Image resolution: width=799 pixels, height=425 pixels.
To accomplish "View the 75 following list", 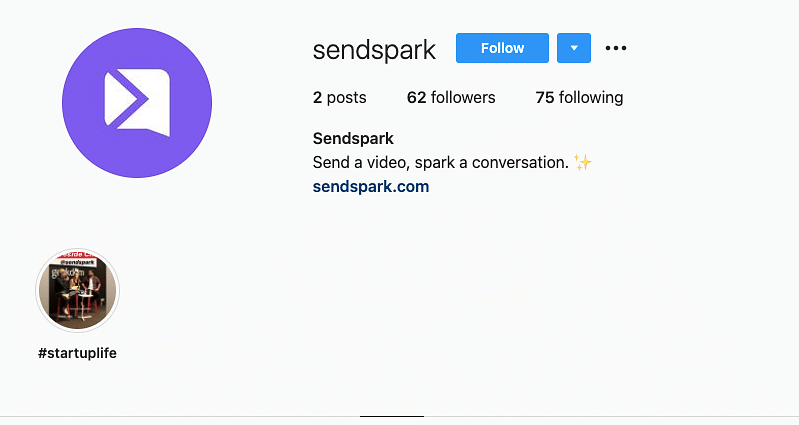I will click(579, 97).
